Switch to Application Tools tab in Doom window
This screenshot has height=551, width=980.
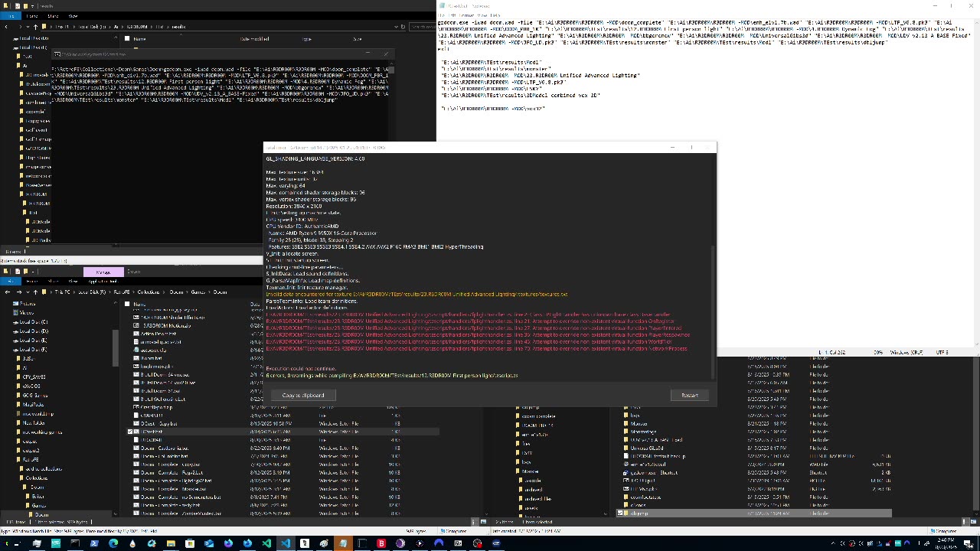103,281
